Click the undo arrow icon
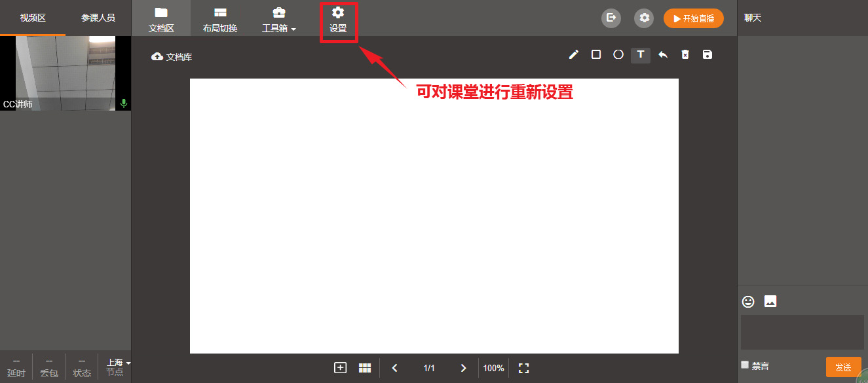 click(x=663, y=55)
